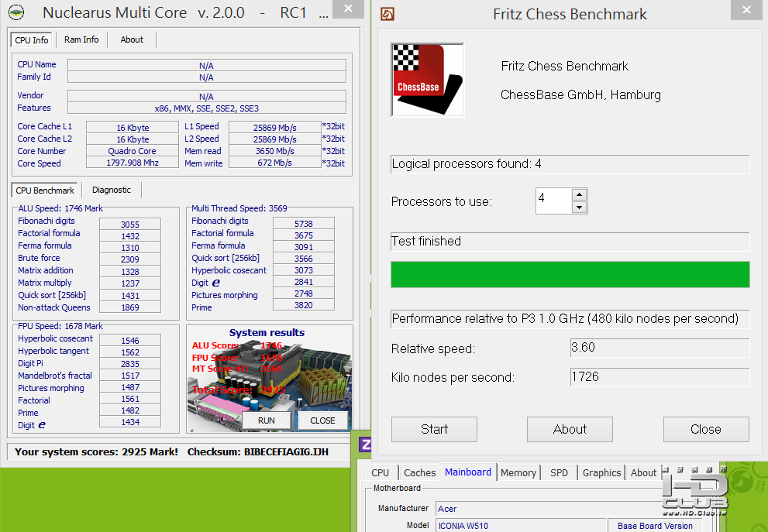The image size is (768, 532).
Task: Open the About tab in Nuclearus
Action: 132,39
